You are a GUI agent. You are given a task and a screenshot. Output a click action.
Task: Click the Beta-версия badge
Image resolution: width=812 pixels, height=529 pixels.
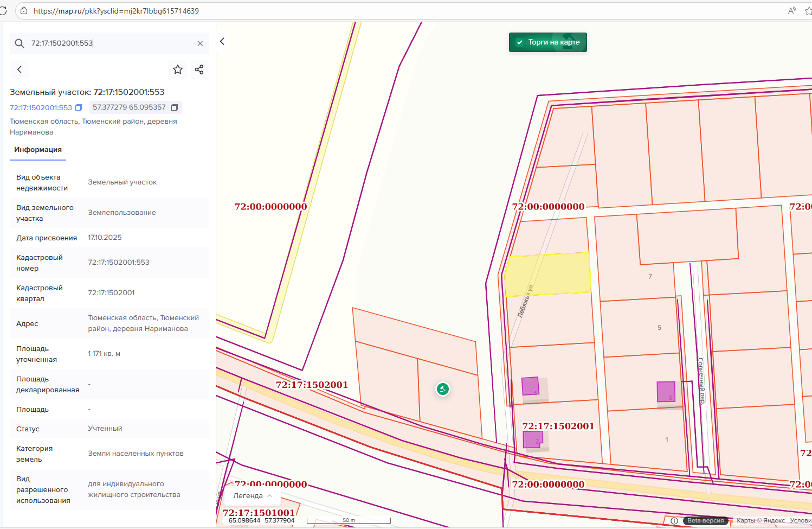pyautogui.click(x=705, y=520)
